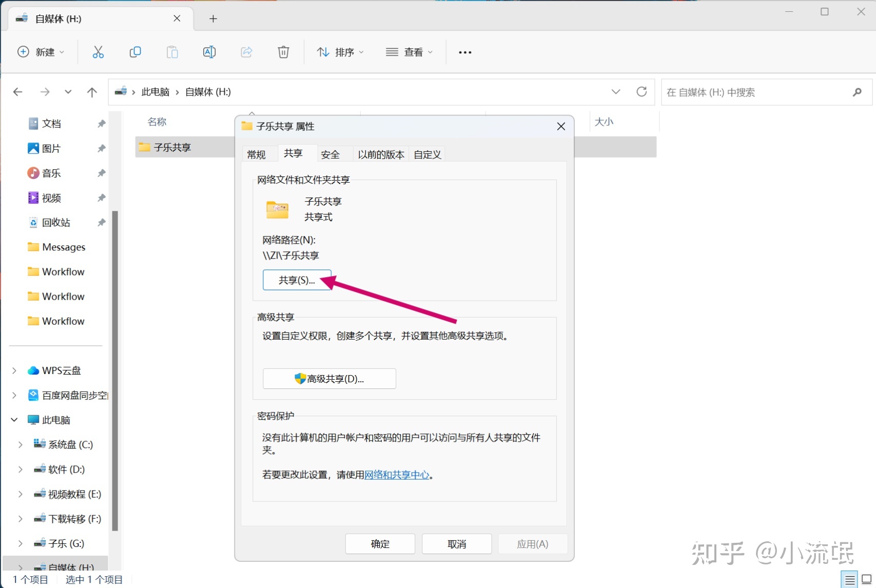Open the 排序 sort dropdown

[x=340, y=52]
